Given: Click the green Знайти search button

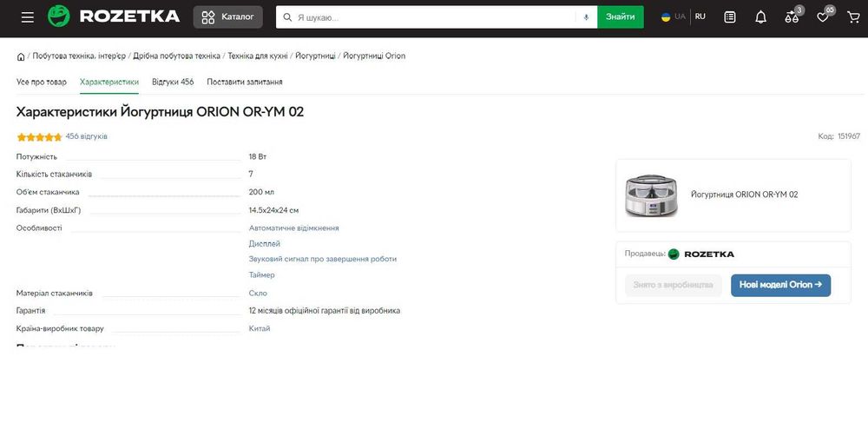Looking at the screenshot, I should (621, 17).
